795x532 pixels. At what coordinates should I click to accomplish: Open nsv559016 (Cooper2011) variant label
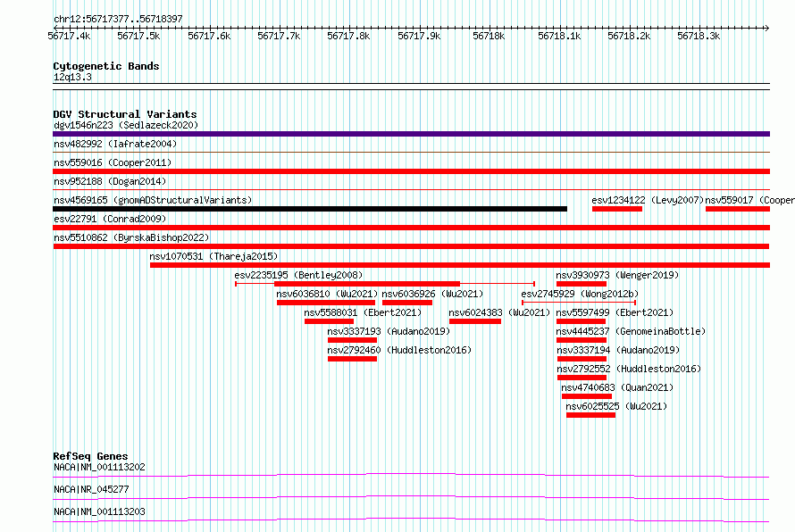(113, 162)
